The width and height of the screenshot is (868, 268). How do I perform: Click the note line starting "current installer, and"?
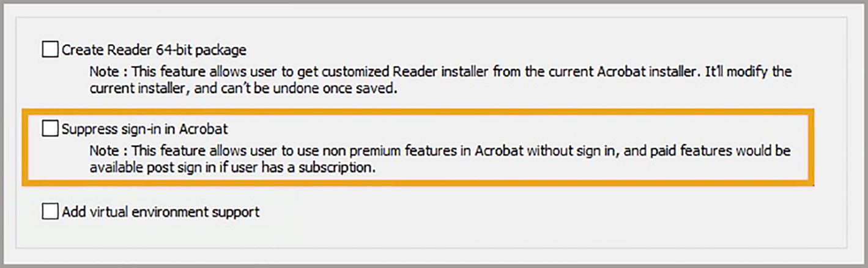pyautogui.click(x=243, y=89)
